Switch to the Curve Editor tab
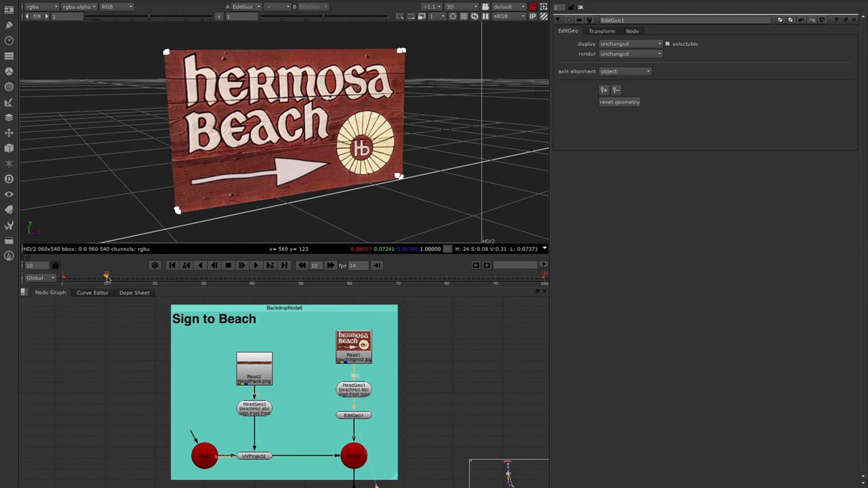The image size is (868, 488). point(92,293)
